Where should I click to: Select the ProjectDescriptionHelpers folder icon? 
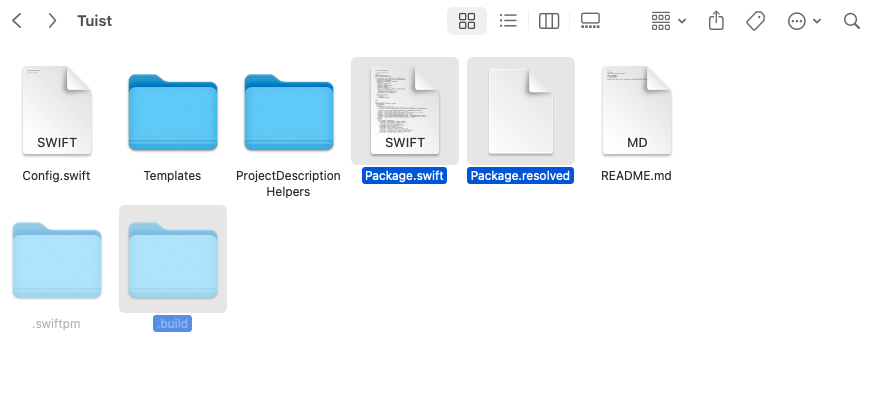[x=289, y=112]
